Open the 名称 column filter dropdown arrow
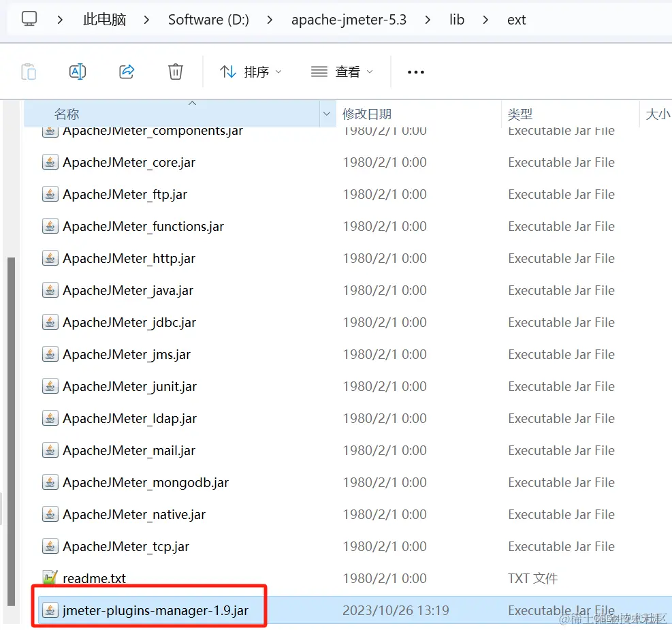Screen dimensions: 672x630 (x=327, y=114)
